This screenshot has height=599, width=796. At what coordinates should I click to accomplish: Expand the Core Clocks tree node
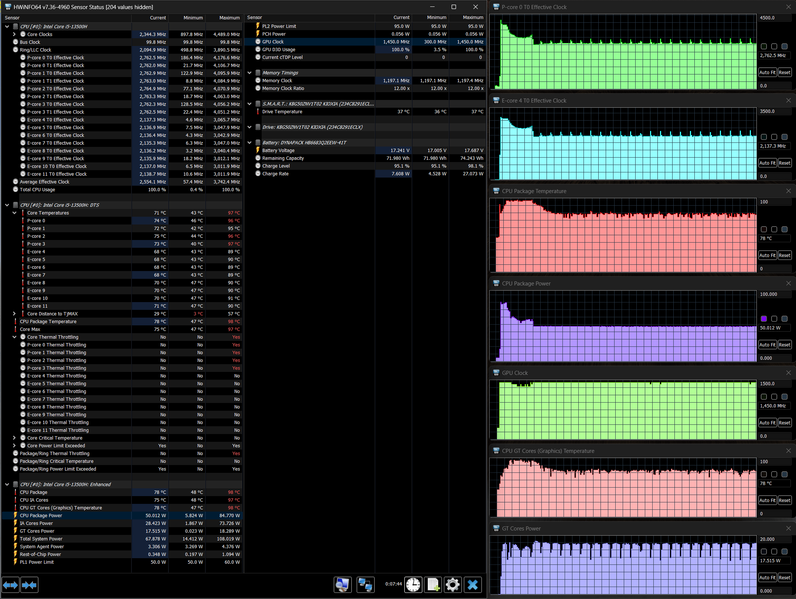click(x=14, y=33)
